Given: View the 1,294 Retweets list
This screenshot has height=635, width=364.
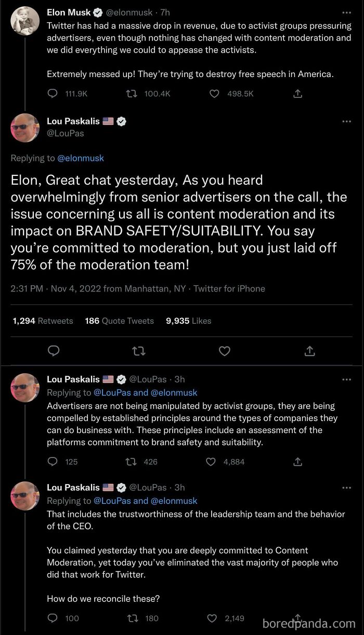Looking at the screenshot, I should [x=43, y=321].
